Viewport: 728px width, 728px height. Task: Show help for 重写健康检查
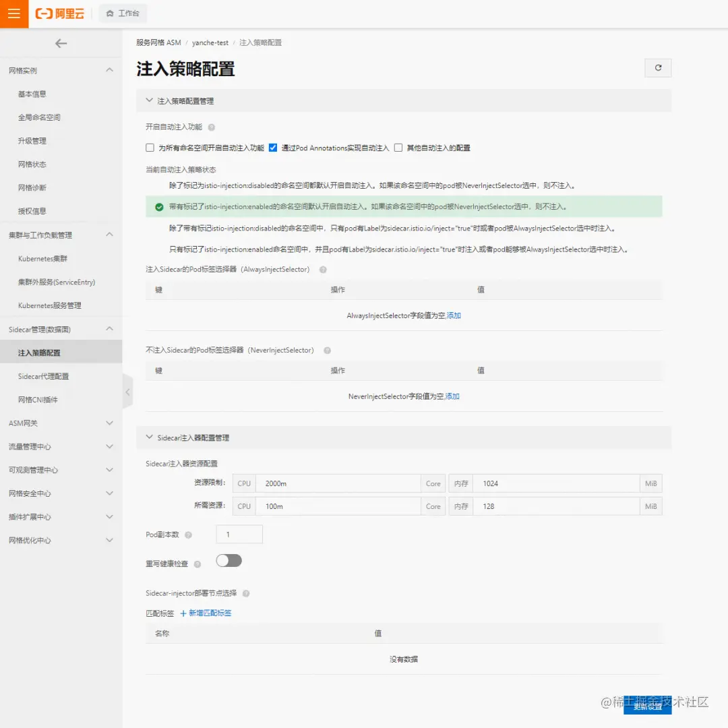pyautogui.click(x=198, y=564)
